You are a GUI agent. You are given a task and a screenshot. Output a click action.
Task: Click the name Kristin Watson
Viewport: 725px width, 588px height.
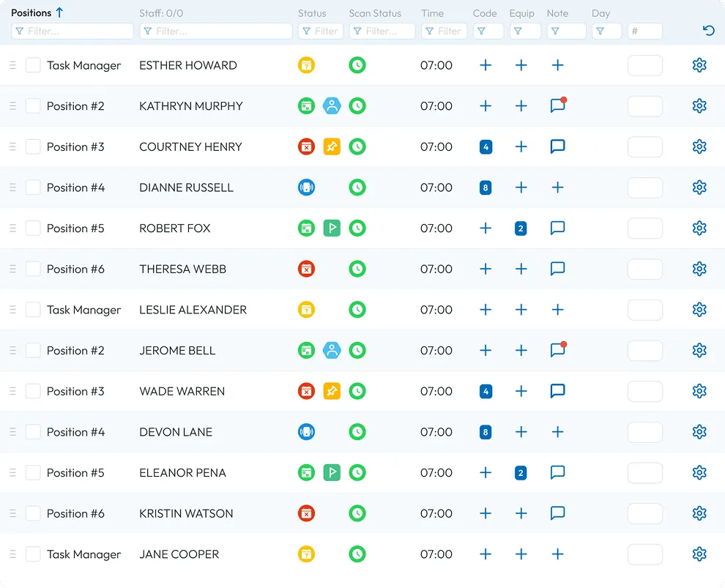point(186,513)
